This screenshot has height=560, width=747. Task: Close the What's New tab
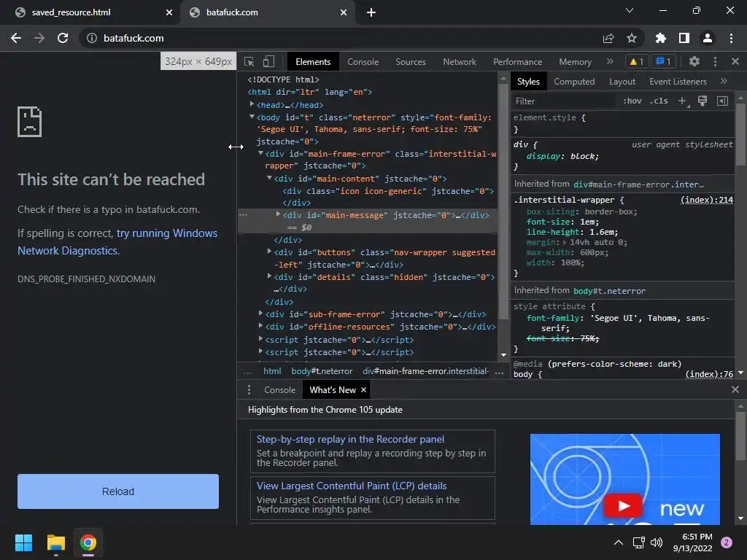363,390
